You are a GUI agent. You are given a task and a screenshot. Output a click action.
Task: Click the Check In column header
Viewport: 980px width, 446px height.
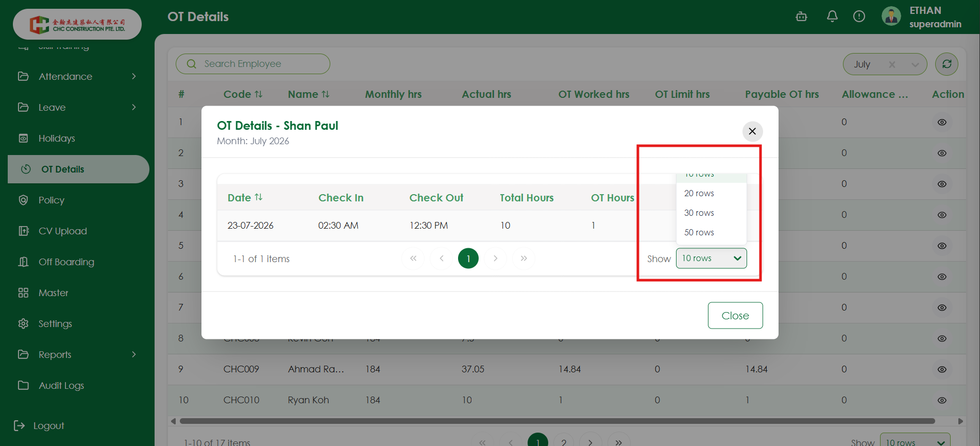click(341, 198)
